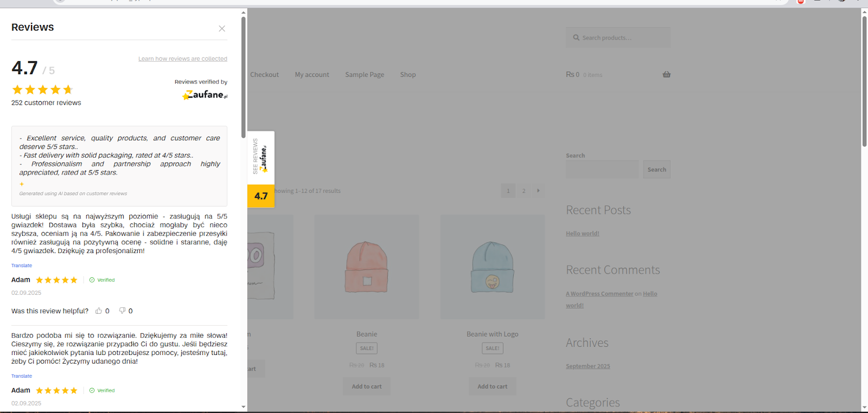This screenshot has width=868, height=413.
Task: Go to next page arrow in pagination
Action: 538,191
